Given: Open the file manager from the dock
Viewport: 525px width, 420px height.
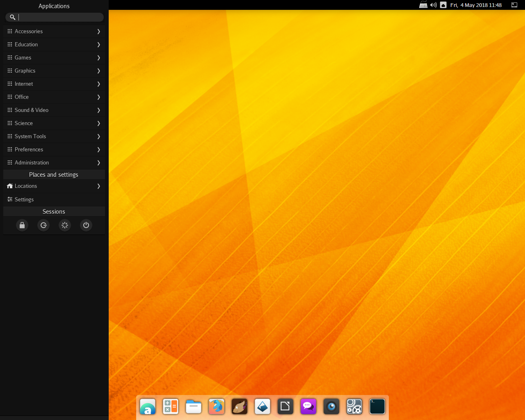Looking at the screenshot, I should (193, 406).
